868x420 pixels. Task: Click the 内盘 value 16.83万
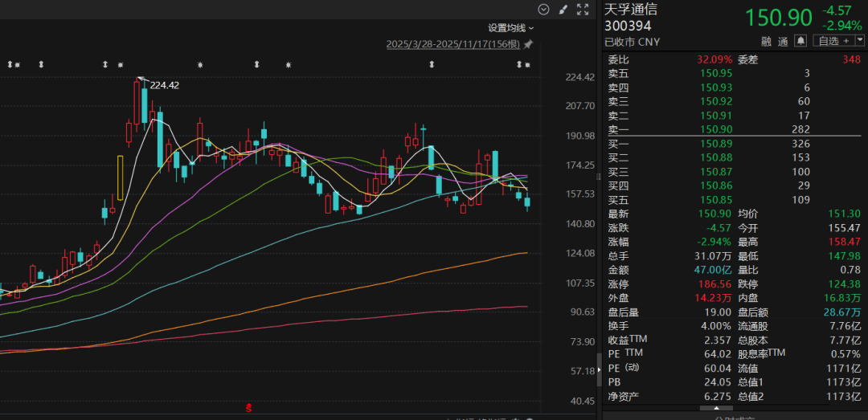(x=844, y=298)
